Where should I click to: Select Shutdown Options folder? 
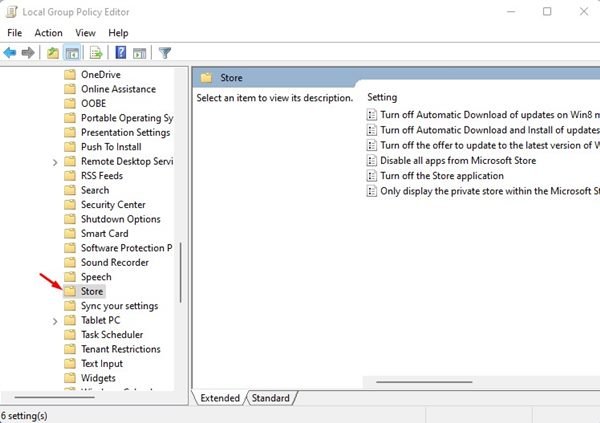[121, 219]
